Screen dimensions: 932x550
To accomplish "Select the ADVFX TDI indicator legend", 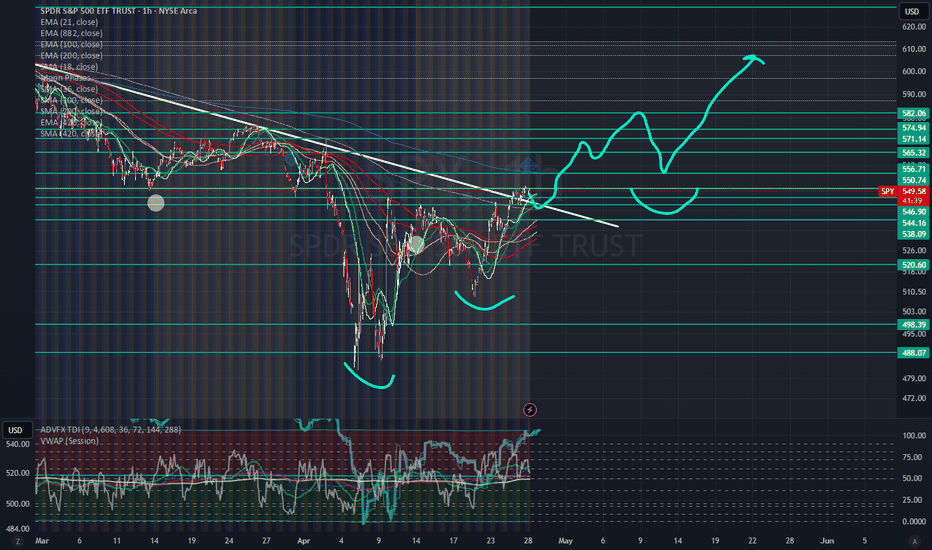I will click(111, 429).
